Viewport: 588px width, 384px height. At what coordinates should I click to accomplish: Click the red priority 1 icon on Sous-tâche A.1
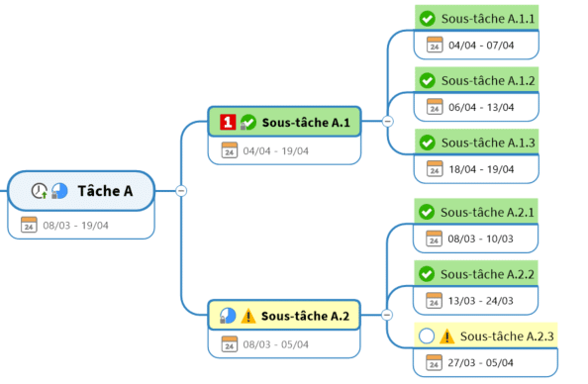228,122
